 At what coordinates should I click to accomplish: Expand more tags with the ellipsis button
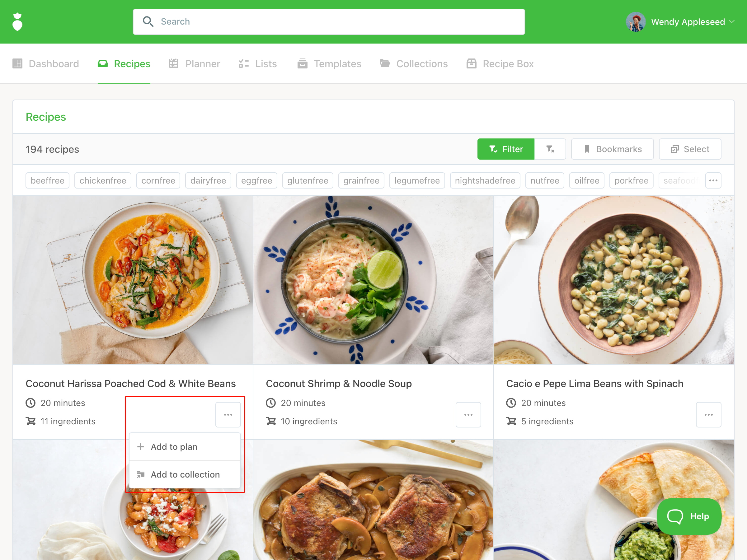point(713,180)
